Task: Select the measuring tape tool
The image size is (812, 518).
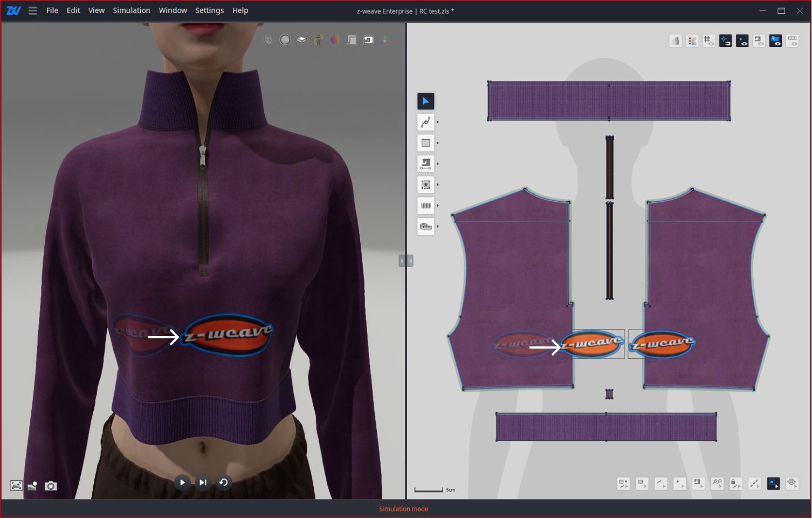Action: pos(426,226)
